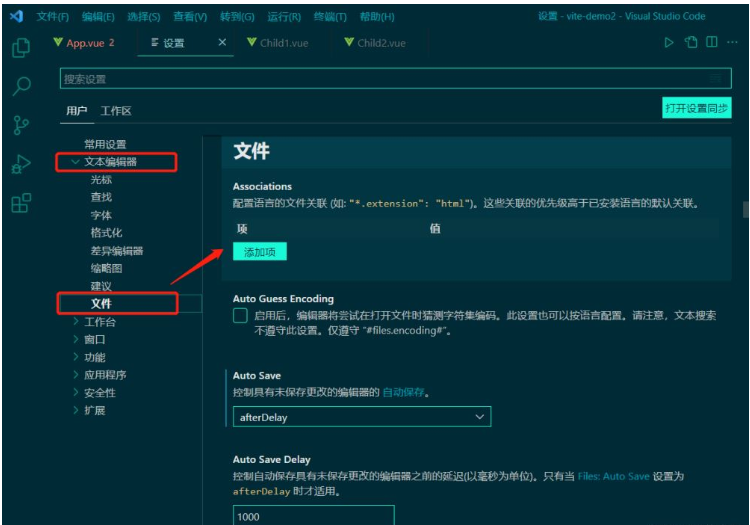
Task: Expand the 应用程序 settings category
Action: (75, 375)
